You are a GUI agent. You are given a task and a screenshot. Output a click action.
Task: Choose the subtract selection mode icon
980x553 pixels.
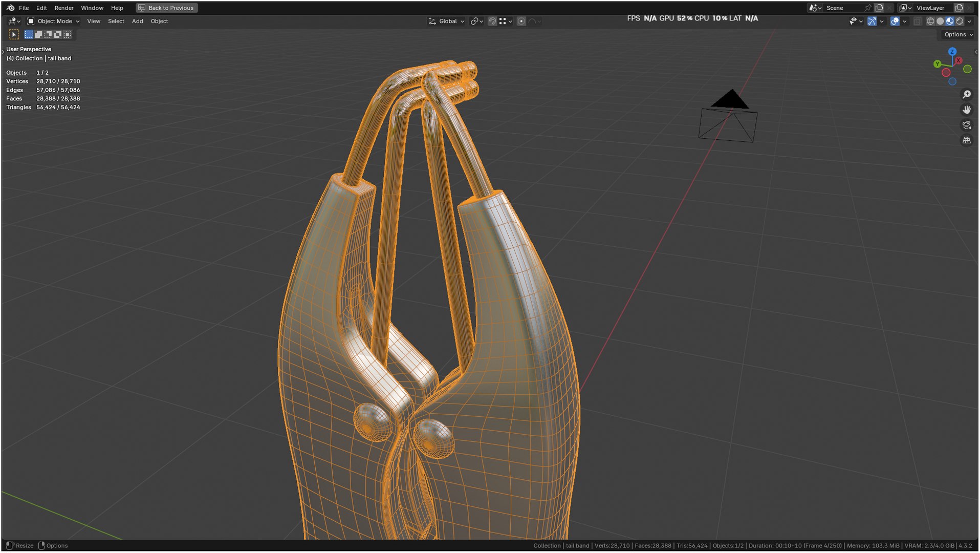[48, 34]
